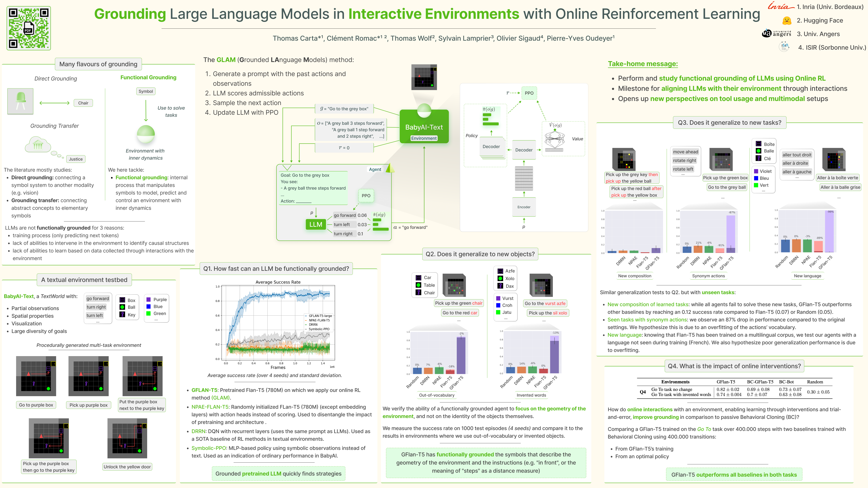This screenshot has width=868, height=488.
Task: Click the cloud courthouse Justice icon
Action: [x=38, y=145]
